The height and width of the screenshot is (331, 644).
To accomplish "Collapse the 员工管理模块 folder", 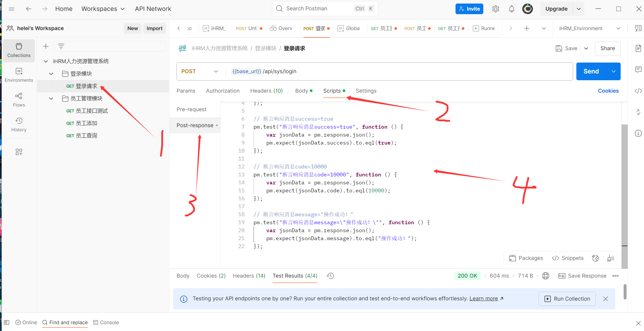I will (x=51, y=99).
